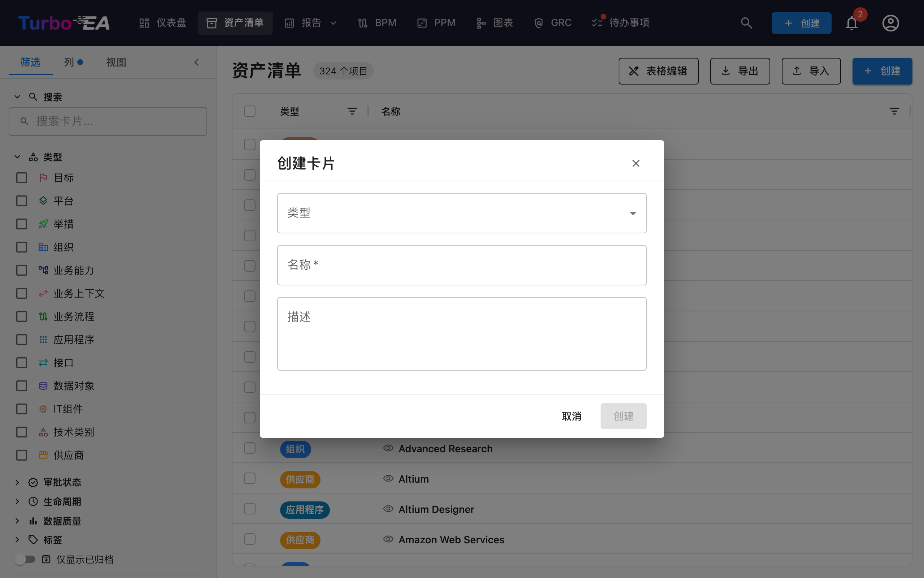
Task: Click the storefront icon for 供应商 type
Action: (x=43, y=455)
